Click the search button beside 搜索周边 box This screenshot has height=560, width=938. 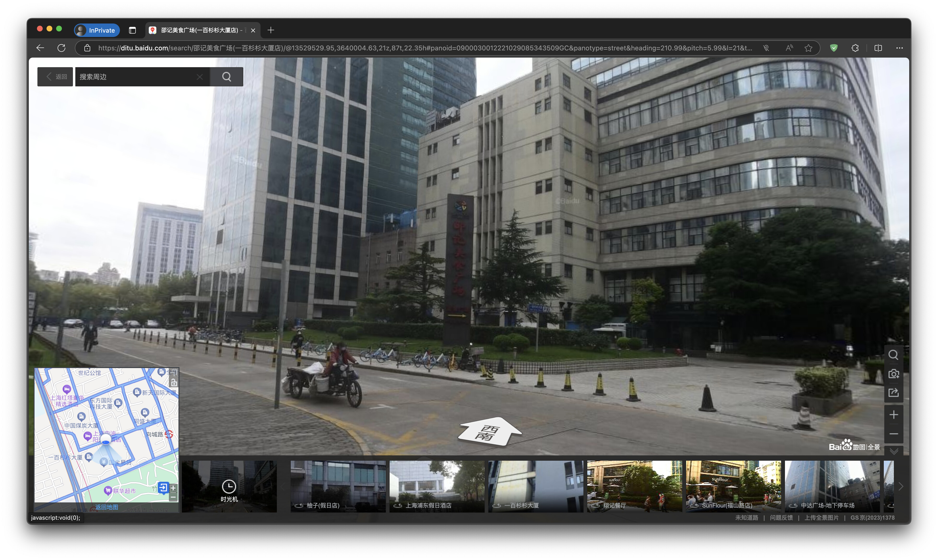tap(226, 77)
